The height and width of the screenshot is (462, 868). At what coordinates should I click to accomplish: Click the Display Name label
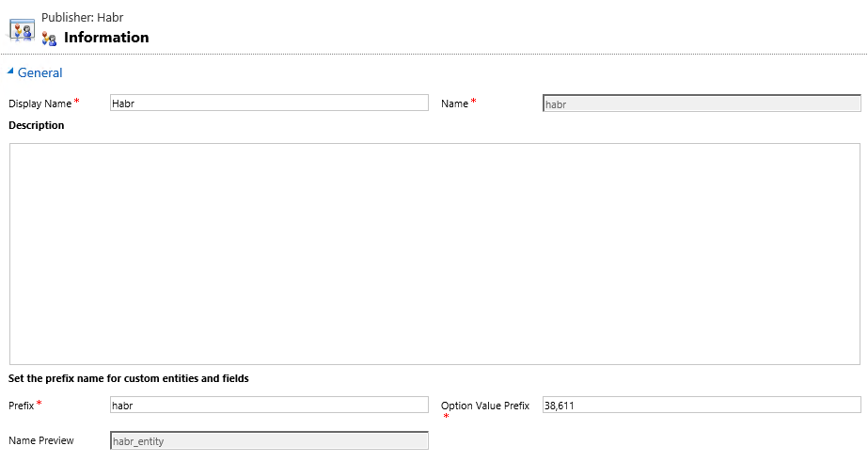39,104
